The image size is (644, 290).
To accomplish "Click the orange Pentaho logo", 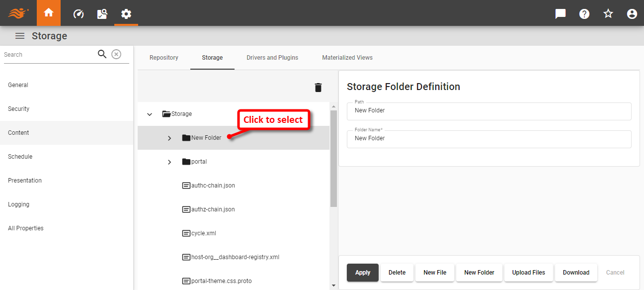I will pos(19,13).
